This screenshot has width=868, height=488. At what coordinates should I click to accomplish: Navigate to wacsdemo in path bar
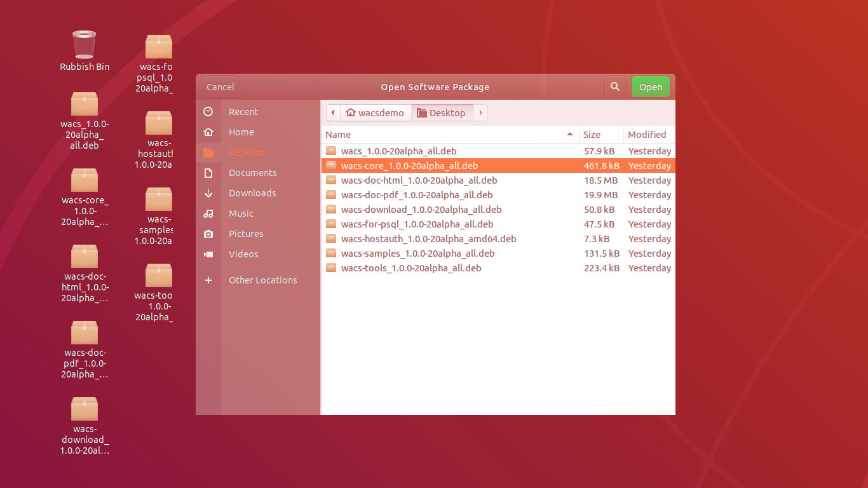point(376,113)
